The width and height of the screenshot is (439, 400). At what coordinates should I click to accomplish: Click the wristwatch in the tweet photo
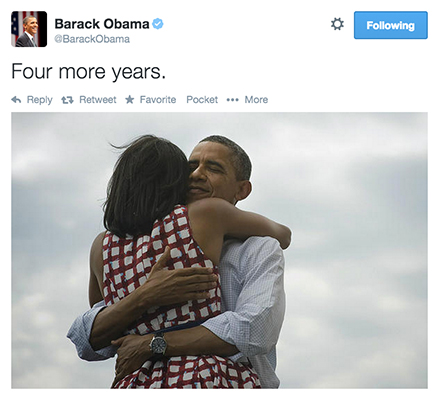[158, 344]
